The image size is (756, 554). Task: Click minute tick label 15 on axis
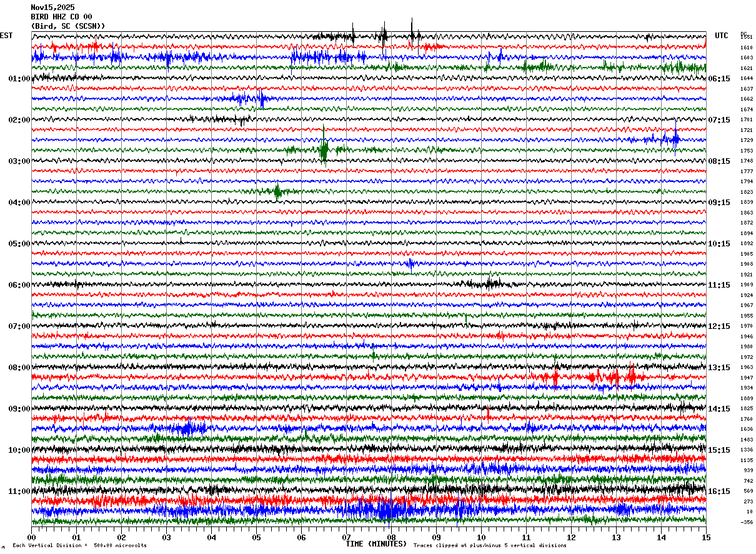click(x=706, y=537)
